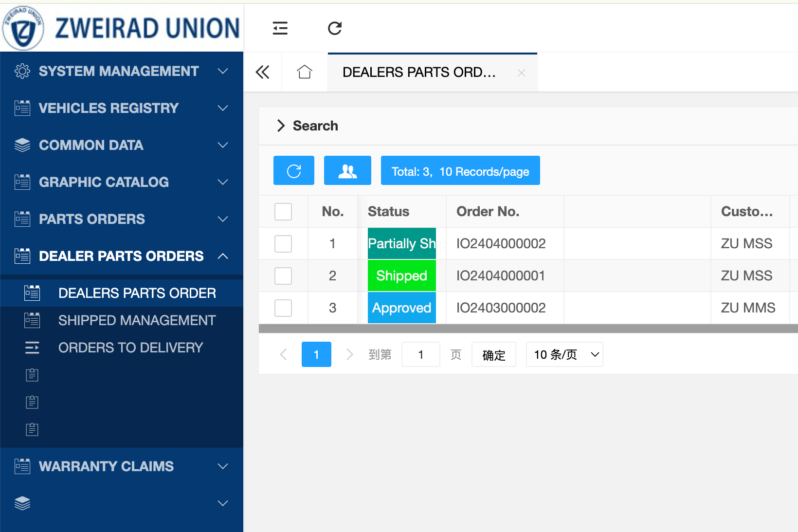Close the Dealers Parts Ord... tab
This screenshot has width=798, height=532.
522,73
